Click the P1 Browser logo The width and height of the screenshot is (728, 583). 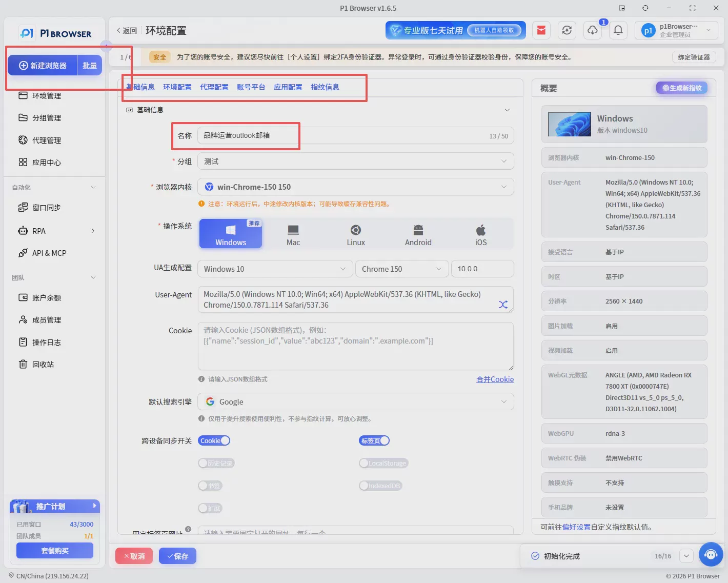pyautogui.click(x=55, y=33)
